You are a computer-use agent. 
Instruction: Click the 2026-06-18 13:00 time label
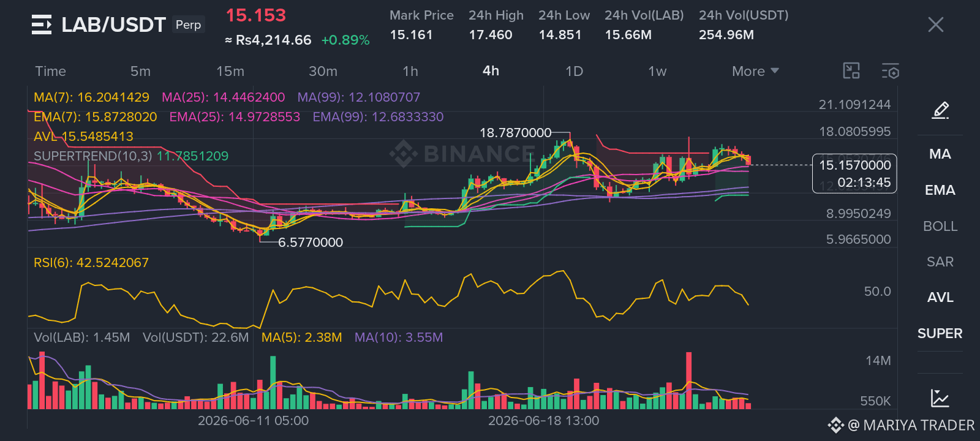click(x=544, y=421)
